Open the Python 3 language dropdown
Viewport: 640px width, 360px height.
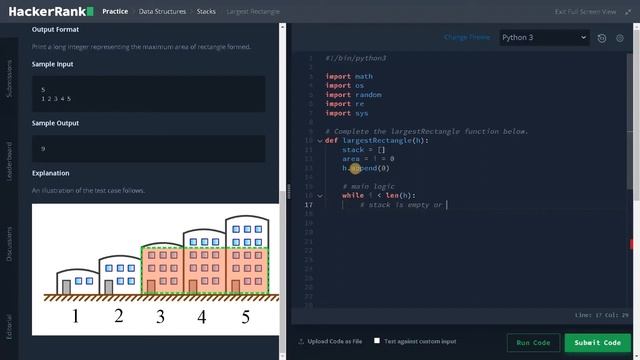click(544, 38)
